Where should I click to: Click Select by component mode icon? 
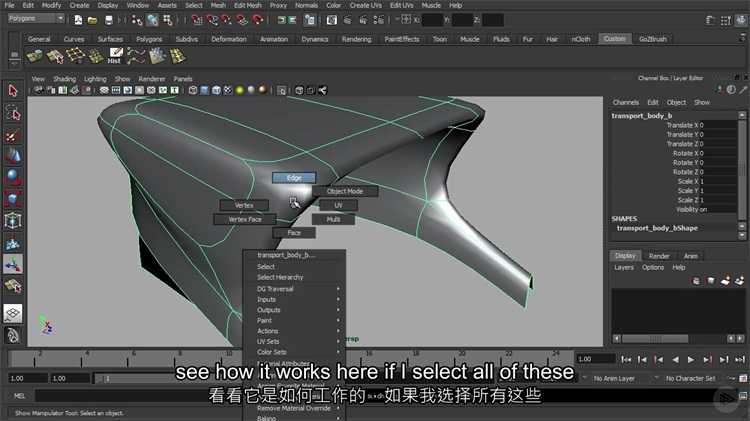point(168,20)
